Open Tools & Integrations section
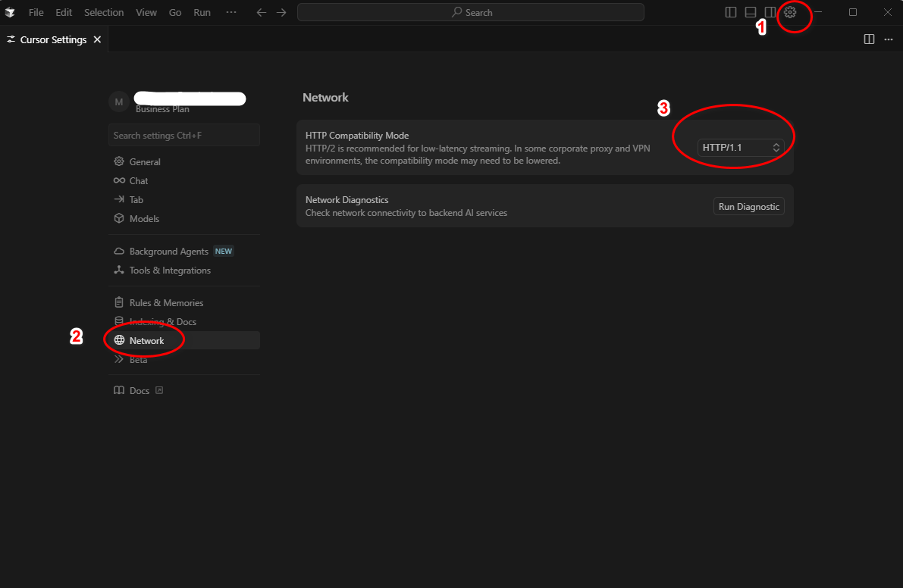 [x=183, y=271]
